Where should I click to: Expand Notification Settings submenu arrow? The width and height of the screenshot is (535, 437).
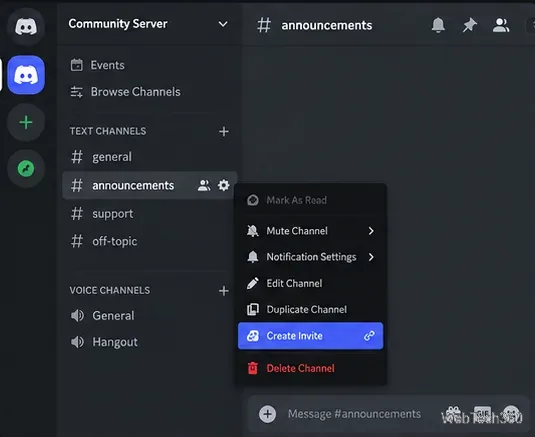coord(371,257)
